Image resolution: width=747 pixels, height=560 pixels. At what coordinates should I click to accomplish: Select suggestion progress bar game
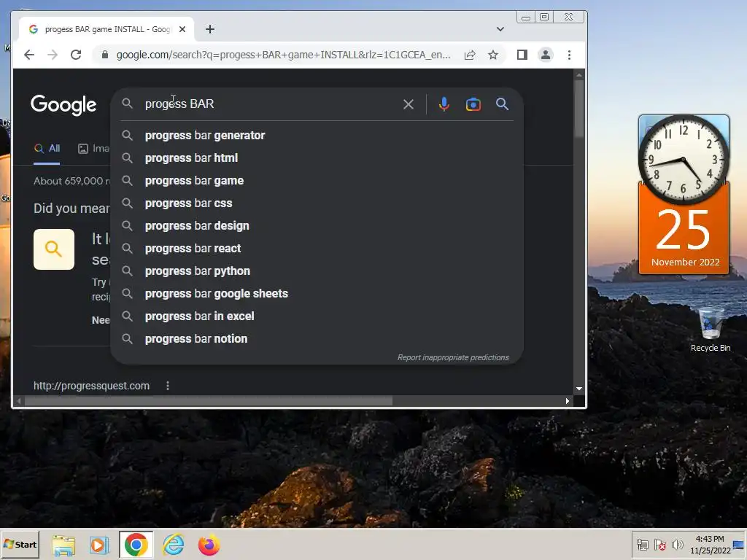pos(317,181)
